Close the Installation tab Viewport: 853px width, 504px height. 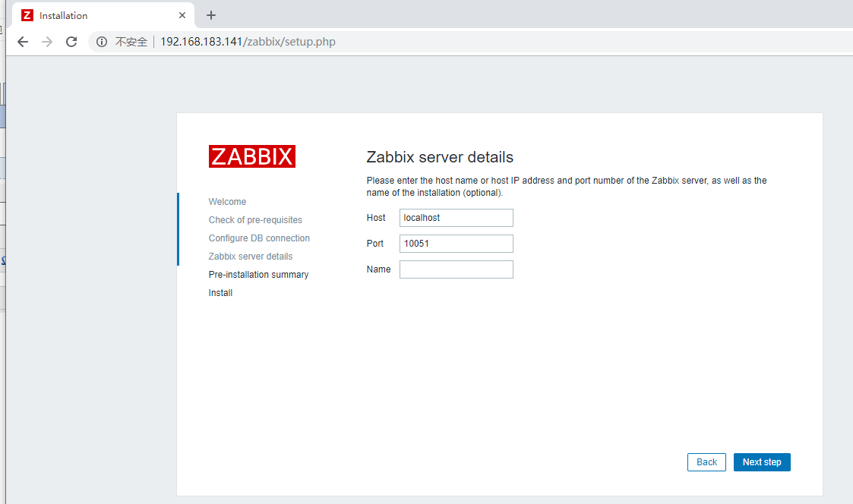pos(182,15)
